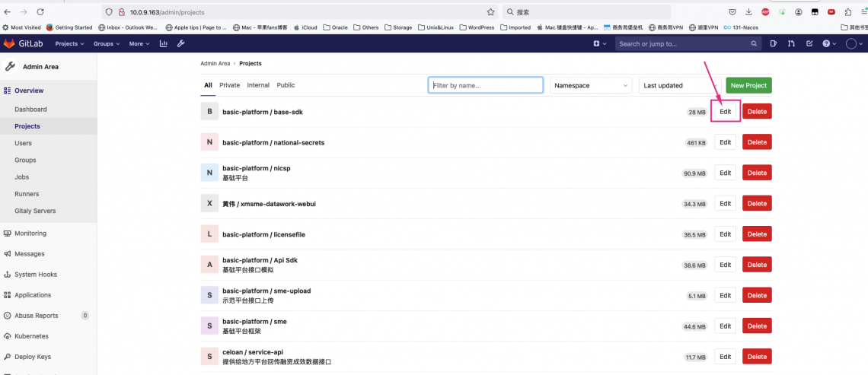Open the Namespace filter dropdown
868x375 pixels.
coord(591,85)
